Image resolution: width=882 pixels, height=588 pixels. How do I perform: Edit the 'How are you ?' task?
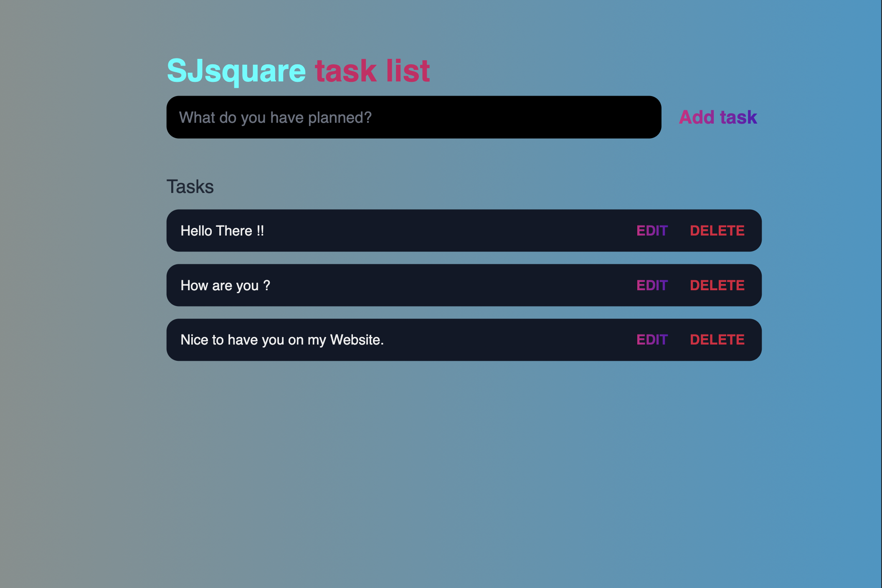[x=652, y=285]
